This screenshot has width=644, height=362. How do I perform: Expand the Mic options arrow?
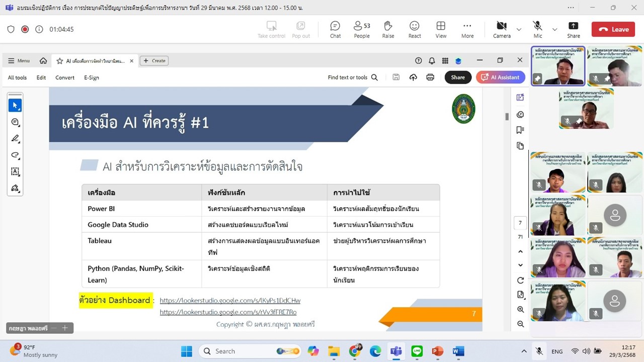coord(554,29)
